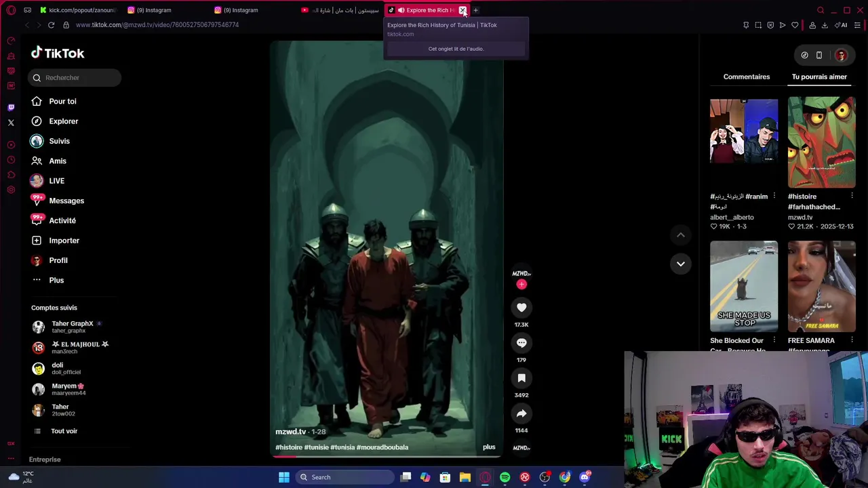Switch to the Tu pourrais aimer tab
The height and width of the screenshot is (488, 868).
(x=819, y=77)
